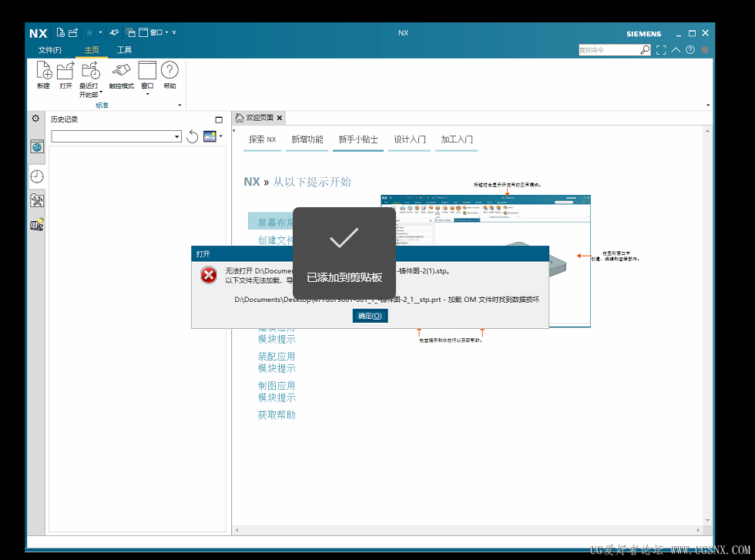Open the Help ribbon icon

[169, 75]
